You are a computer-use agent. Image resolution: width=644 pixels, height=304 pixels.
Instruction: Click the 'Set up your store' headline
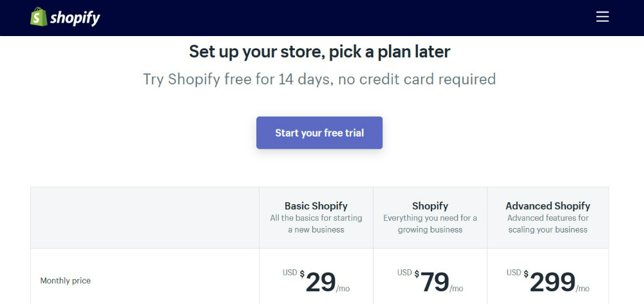[319, 52]
